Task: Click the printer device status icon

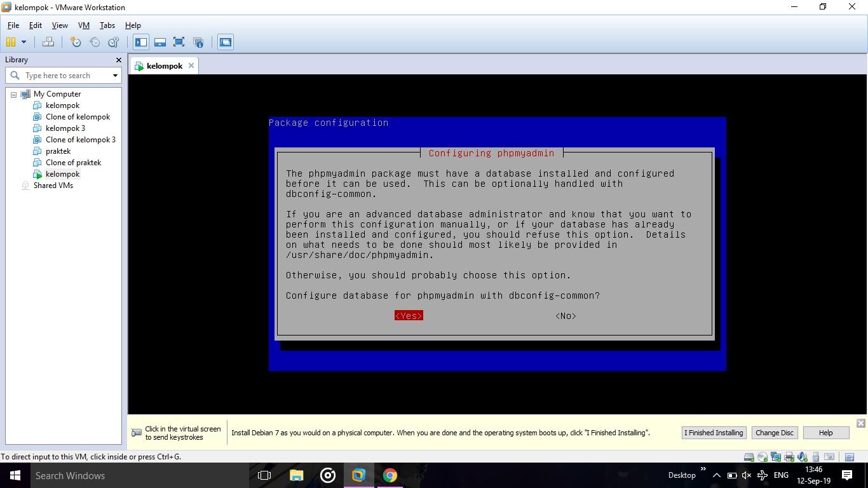Action: click(789, 457)
